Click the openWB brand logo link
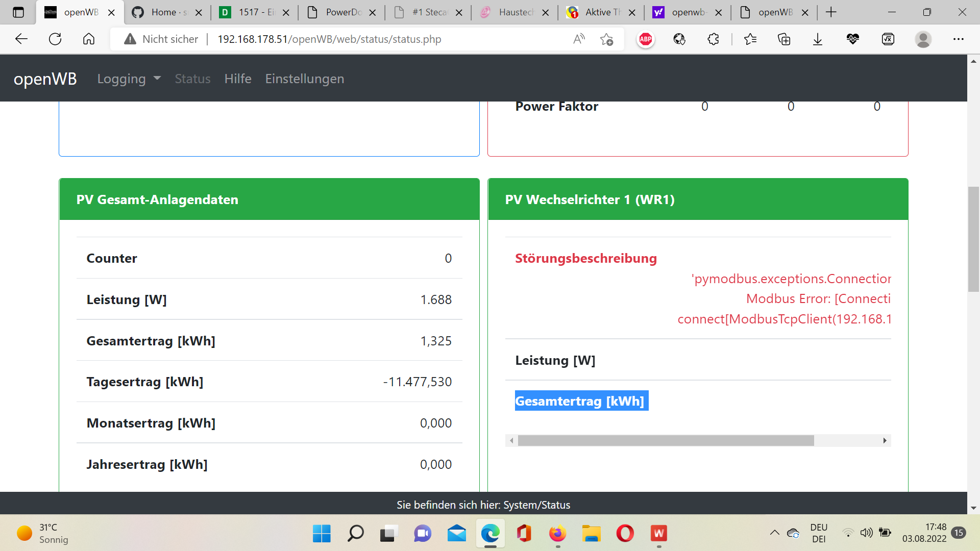The height and width of the screenshot is (551, 980). coord(45,79)
